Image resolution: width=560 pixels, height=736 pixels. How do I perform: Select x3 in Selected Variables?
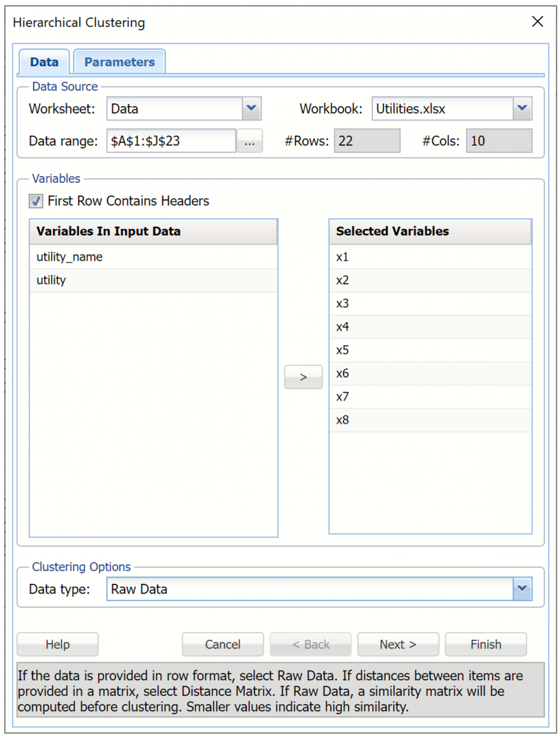[430, 304]
